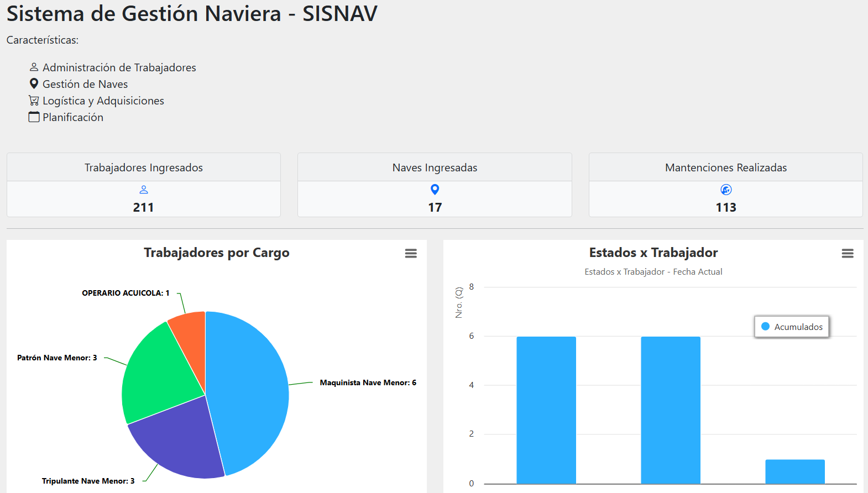Click the Logística y Adquisiciones text
Screen dimensions: 868x493
(x=103, y=101)
